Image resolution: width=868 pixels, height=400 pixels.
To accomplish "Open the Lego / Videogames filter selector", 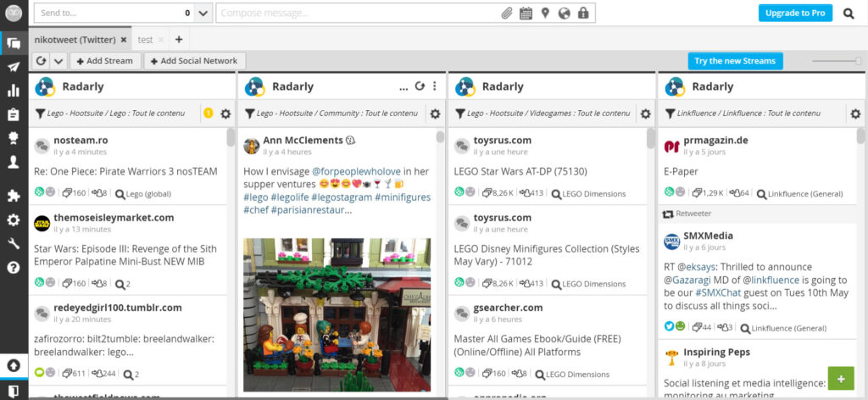I will pos(542,114).
